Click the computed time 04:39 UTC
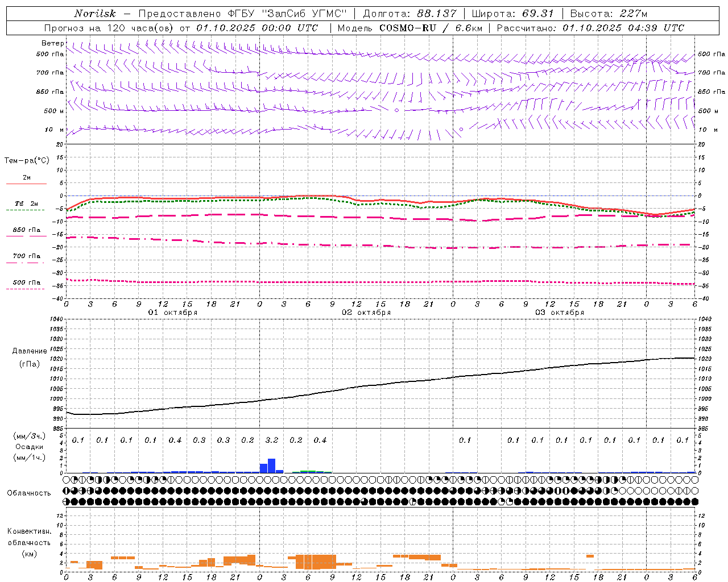This screenshot has width=728, height=582. click(656, 28)
